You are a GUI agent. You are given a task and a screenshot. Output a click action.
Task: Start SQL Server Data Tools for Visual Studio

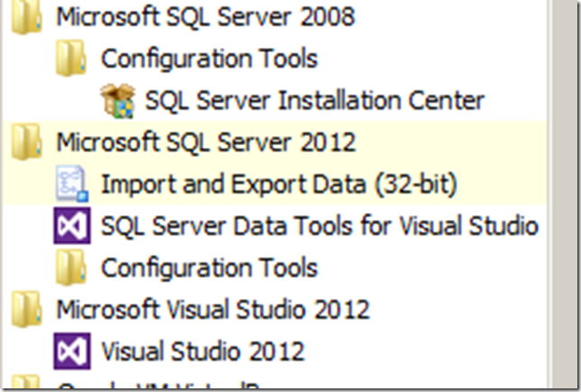(319, 226)
